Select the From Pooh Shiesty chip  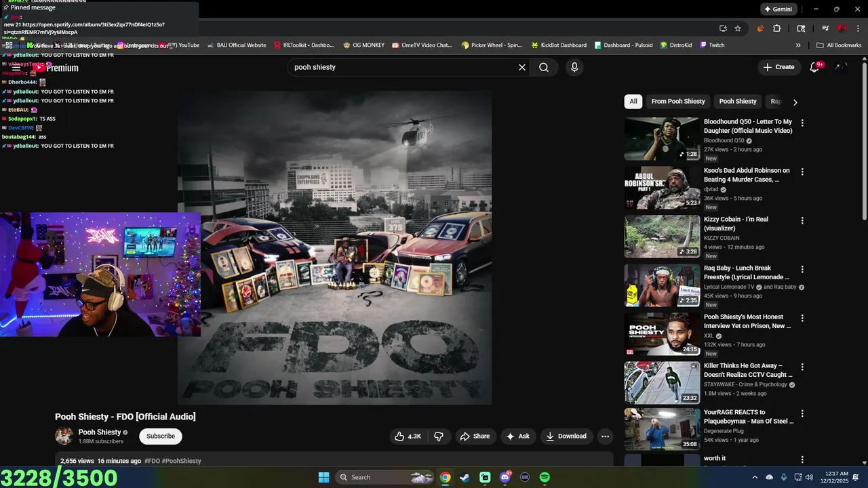pyautogui.click(x=678, y=102)
